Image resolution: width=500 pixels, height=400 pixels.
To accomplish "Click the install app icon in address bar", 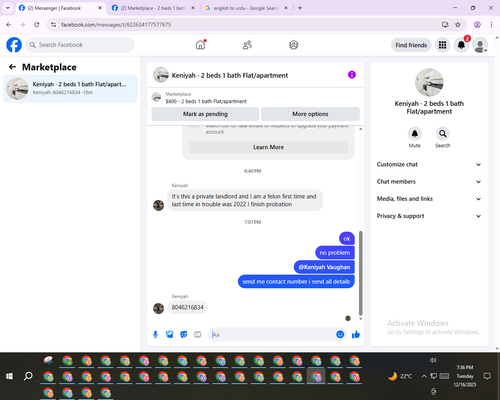I will pos(445,25).
